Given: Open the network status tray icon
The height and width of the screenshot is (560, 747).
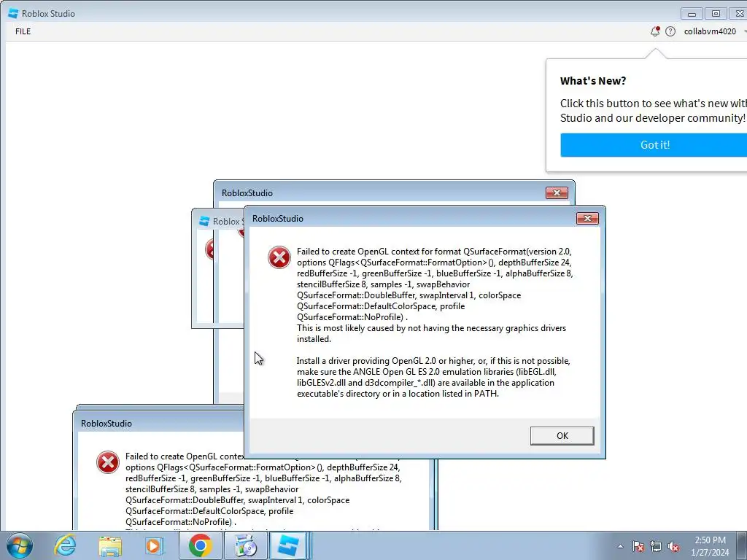Looking at the screenshot, I should (656, 546).
